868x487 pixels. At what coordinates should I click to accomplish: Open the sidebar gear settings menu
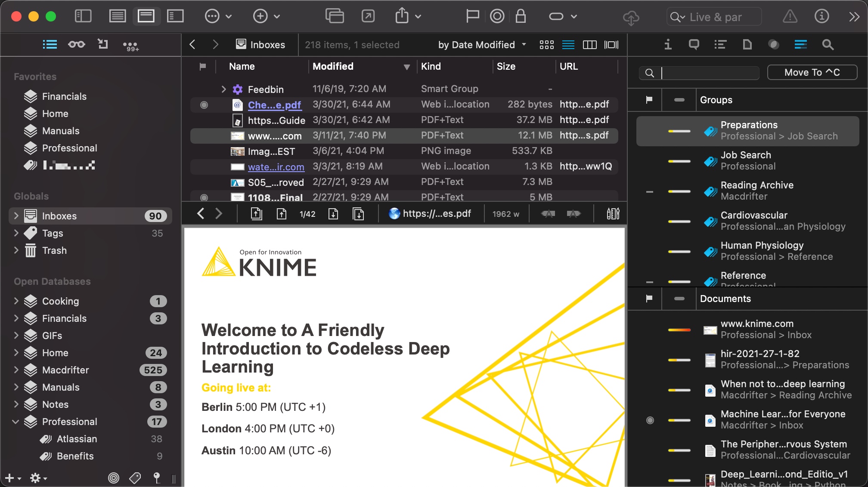pos(38,478)
